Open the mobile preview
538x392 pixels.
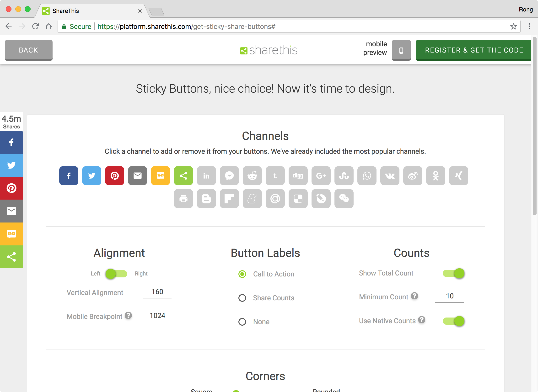point(401,50)
